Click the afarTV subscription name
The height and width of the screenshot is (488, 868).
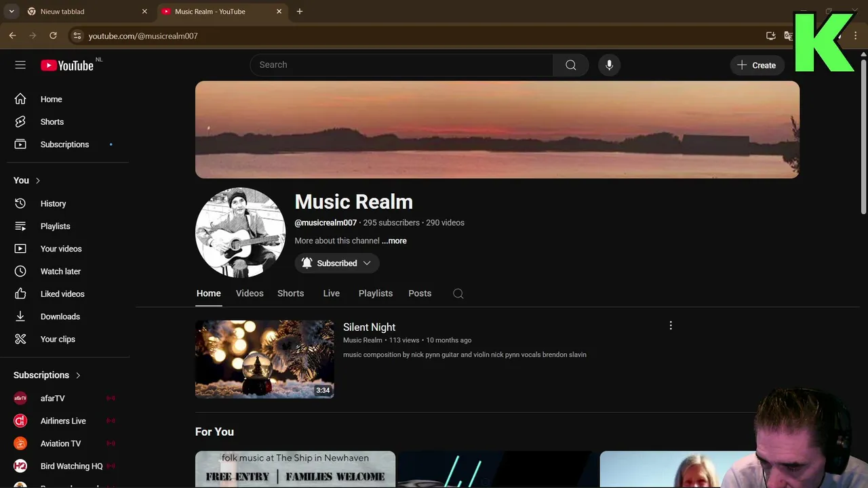pos(53,399)
